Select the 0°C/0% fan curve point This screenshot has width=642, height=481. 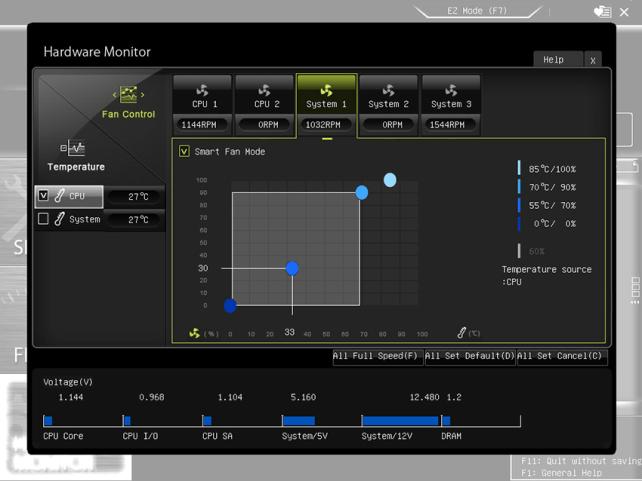(x=230, y=305)
